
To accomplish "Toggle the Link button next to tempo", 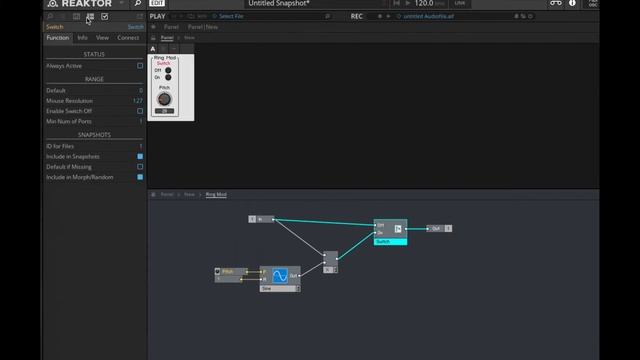I will [460, 3].
